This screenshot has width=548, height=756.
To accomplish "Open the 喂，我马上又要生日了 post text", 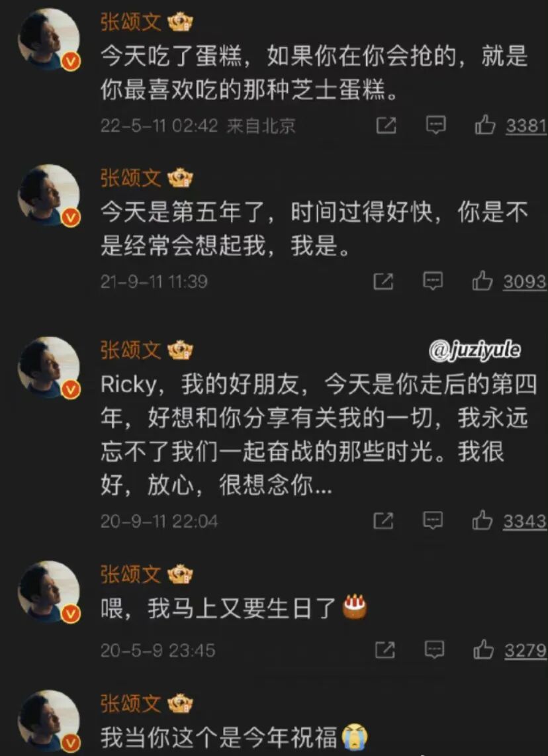I will click(x=234, y=608).
